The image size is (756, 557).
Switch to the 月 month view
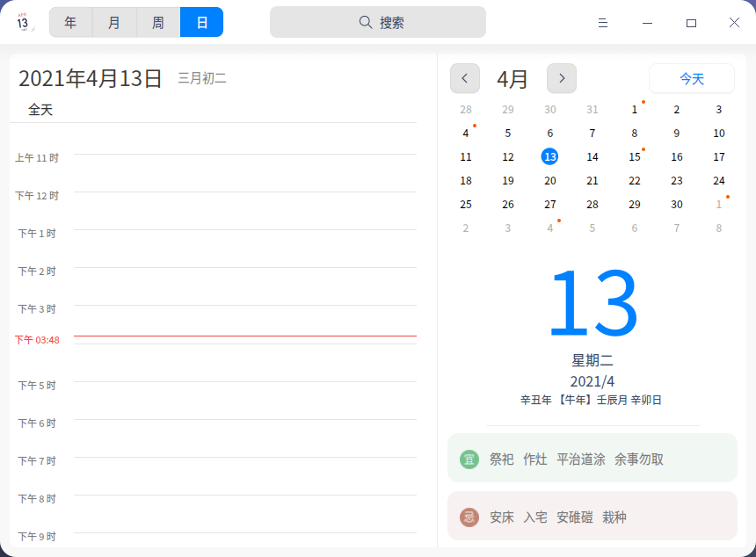114,22
